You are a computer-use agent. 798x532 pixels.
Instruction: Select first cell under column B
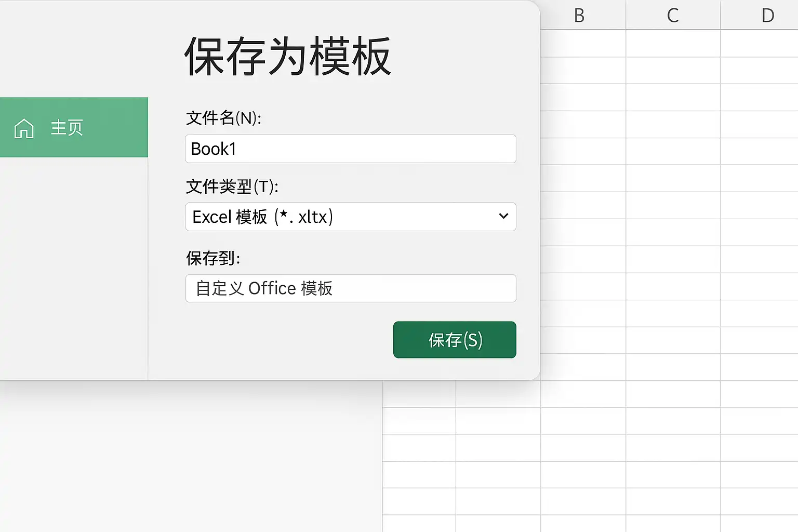[x=583, y=44]
